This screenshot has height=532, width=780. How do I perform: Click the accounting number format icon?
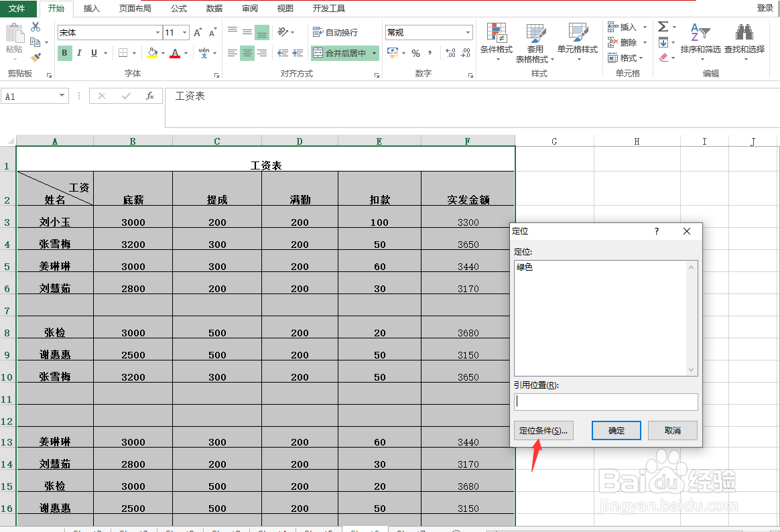coord(393,53)
